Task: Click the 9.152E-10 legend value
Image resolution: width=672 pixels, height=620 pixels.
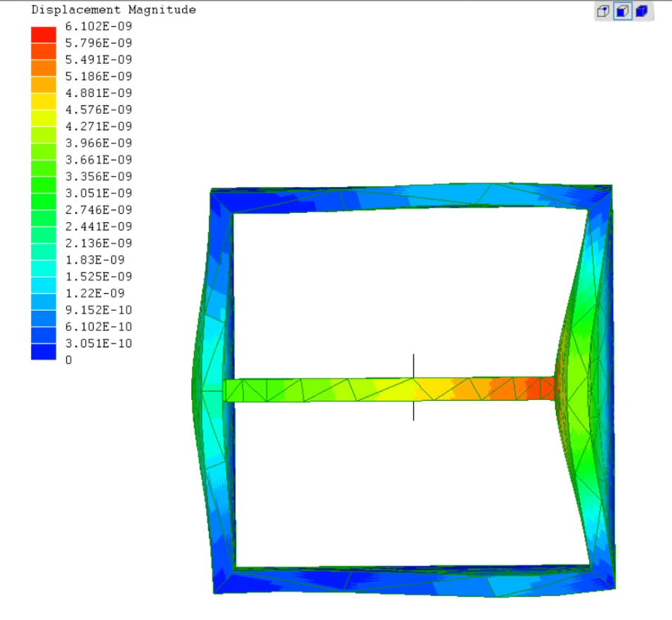Action: click(98, 311)
